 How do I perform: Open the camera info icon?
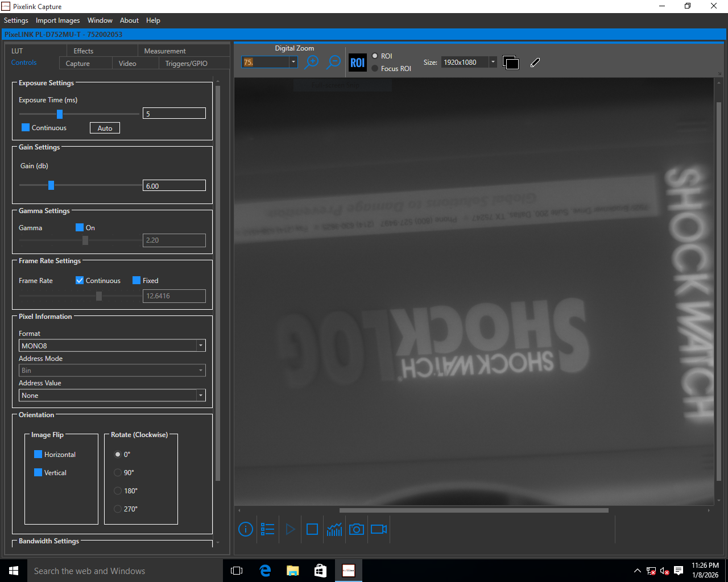pyautogui.click(x=246, y=529)
